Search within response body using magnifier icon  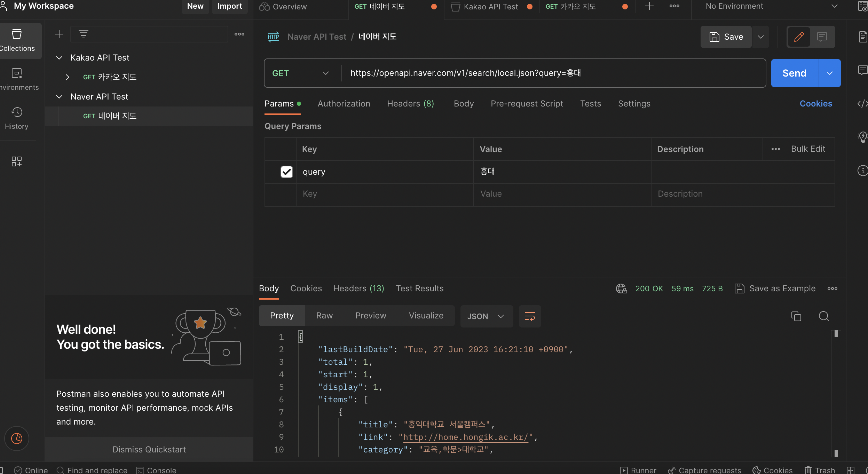(x=824, y=316)
